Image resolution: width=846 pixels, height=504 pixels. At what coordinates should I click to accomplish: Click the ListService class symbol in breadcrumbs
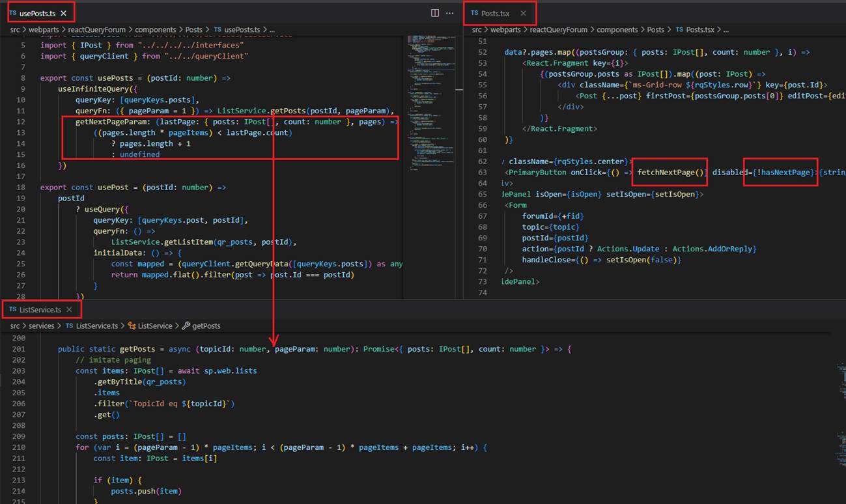(154, 326)
